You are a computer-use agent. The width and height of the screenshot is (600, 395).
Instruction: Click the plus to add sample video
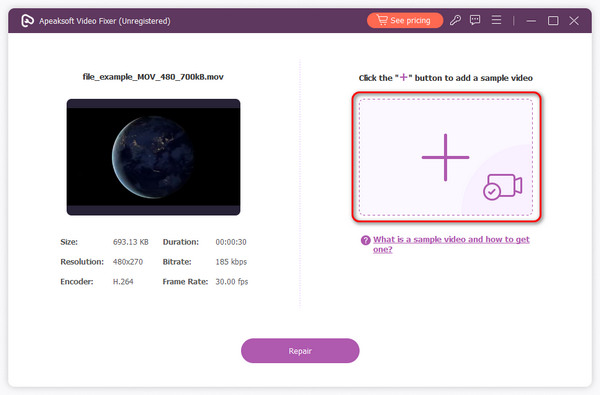tap(445, 157)
